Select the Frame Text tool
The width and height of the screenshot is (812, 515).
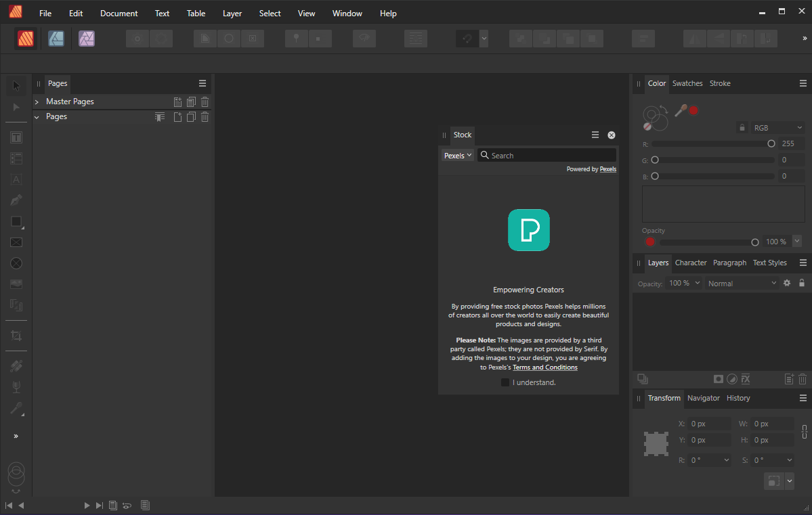(16, 137)
